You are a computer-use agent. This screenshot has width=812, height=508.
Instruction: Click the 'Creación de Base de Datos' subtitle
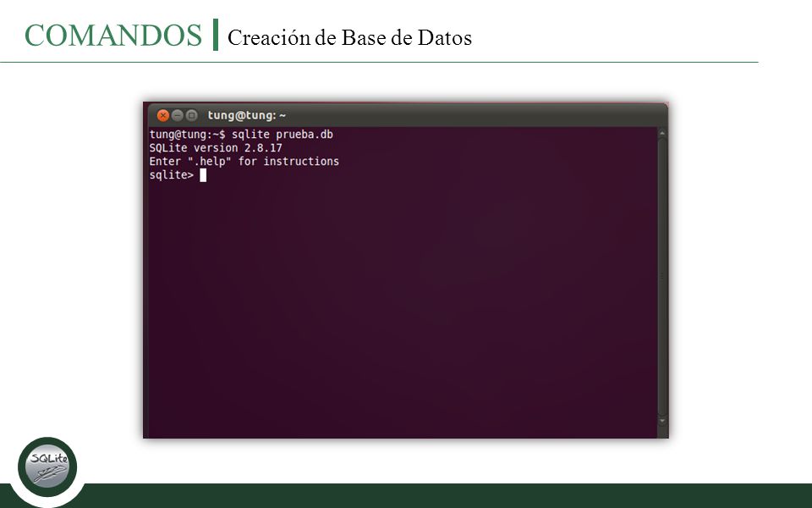click(x=349, y=37)
